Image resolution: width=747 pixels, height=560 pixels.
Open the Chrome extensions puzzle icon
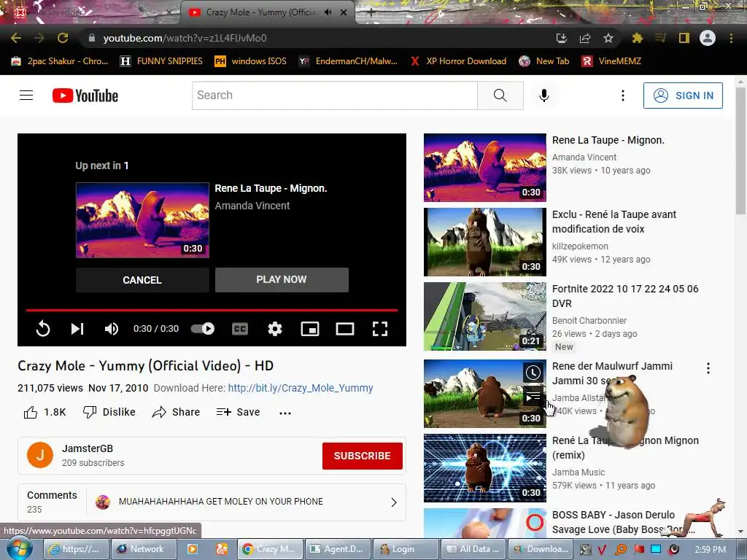tap(637, 38)
